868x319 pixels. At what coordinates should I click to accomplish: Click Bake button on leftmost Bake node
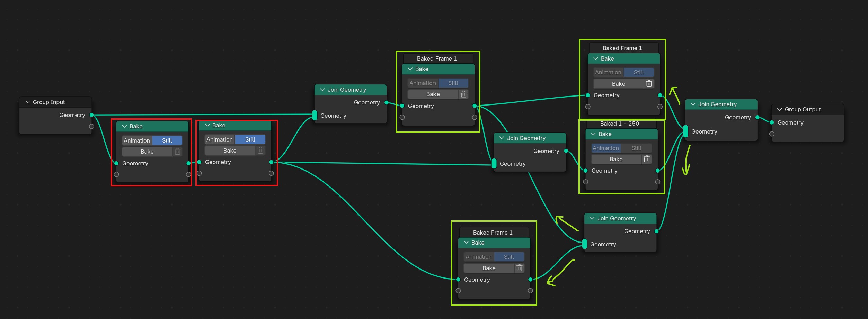[x=147, y=152]
